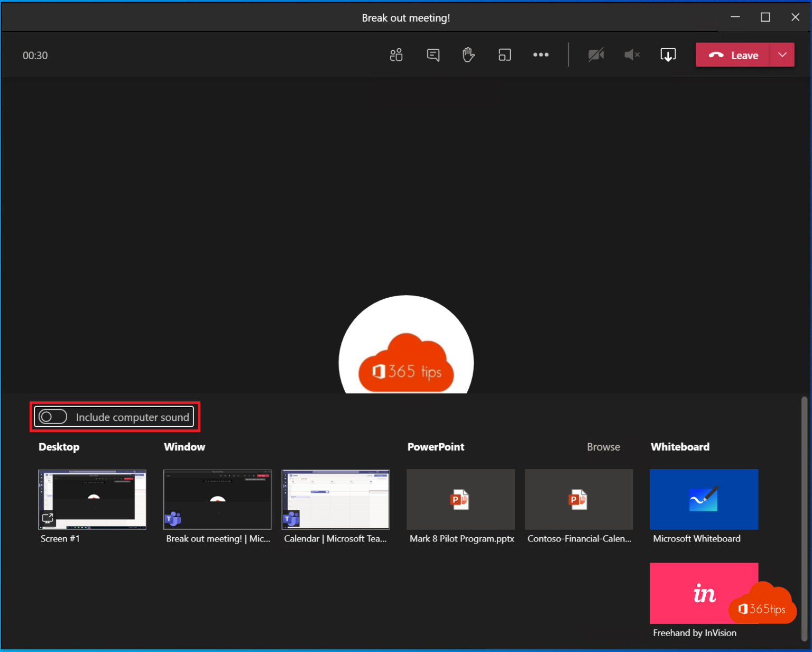Unmute the speaker audio
This screenshot has width=812, height=652.
(x=631, y=54)
